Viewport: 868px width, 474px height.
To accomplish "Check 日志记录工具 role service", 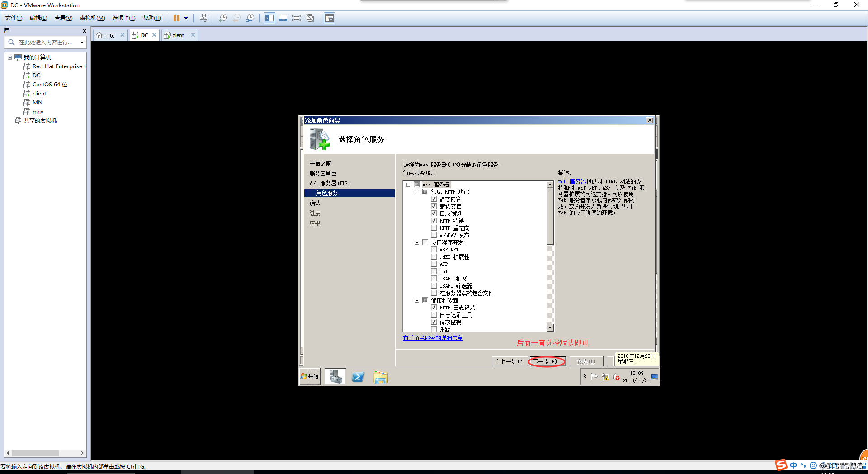I will (434, 315).
